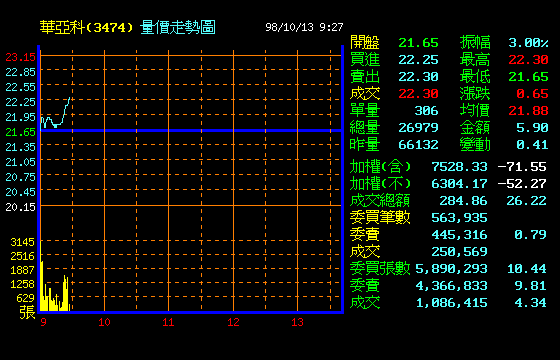
Task: Select the 加權(含) index value 7528.33
Action: [459, 167]
